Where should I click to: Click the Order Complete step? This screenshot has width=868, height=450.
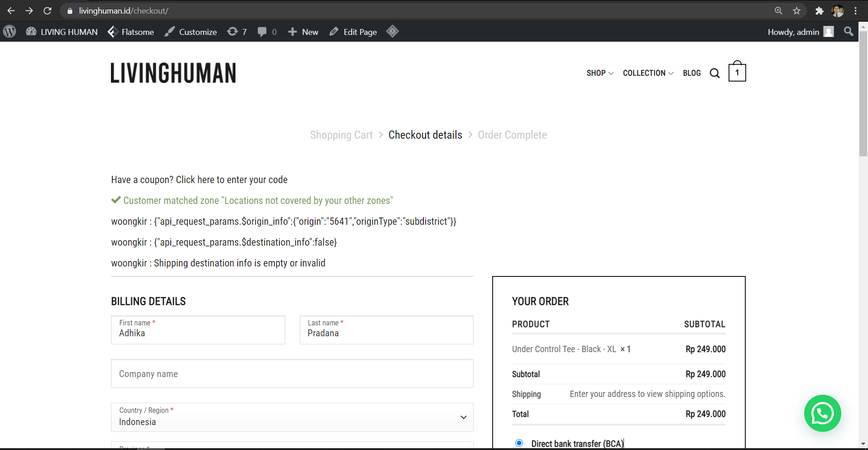pos(513,135)
